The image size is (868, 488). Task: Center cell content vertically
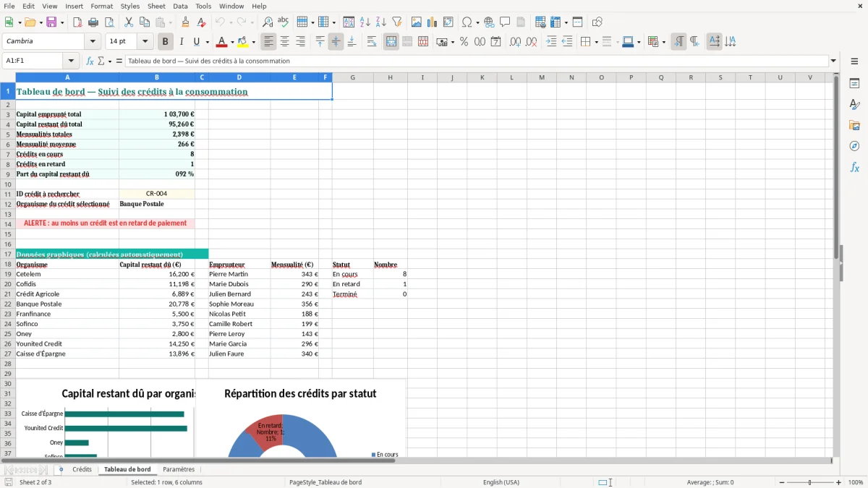336,42
